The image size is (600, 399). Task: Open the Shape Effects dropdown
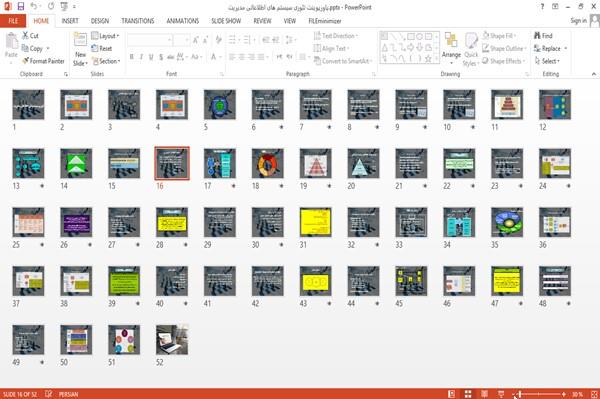tap(503, 61)
